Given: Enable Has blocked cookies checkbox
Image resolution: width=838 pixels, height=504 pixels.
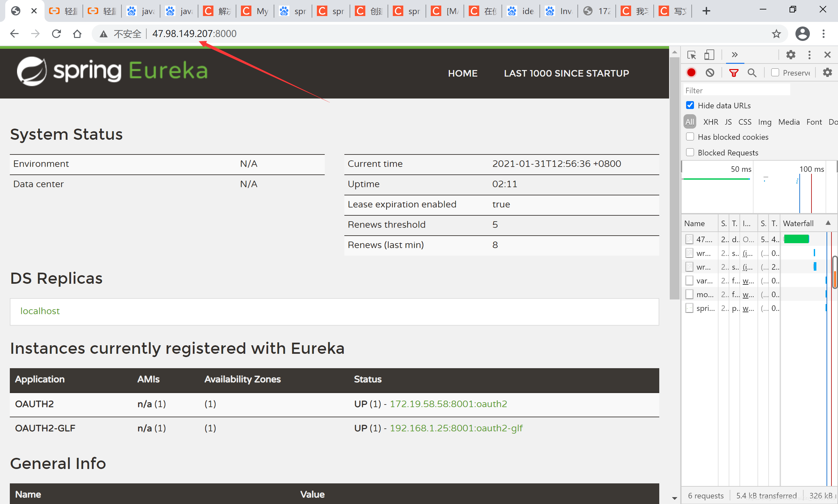Looking at the screenshot, I should [x=690, y=137].
